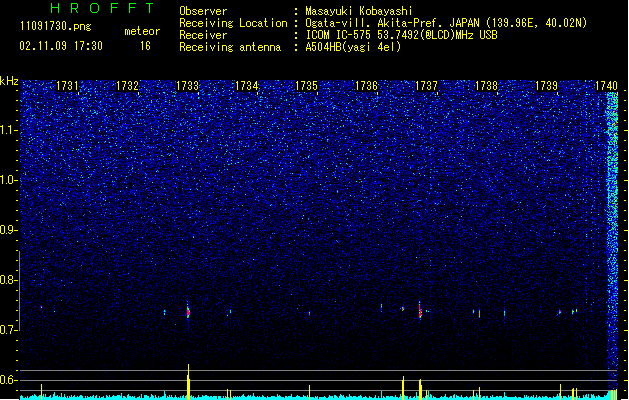Click the 1733 time marker

187,86
